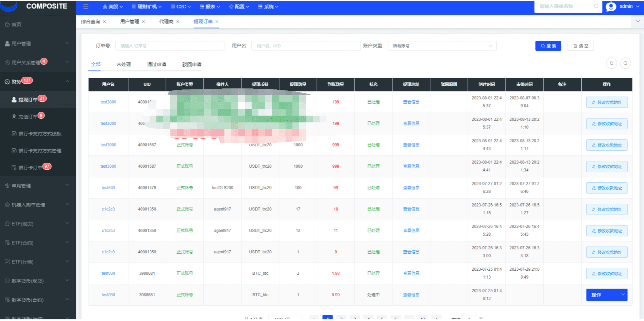The image size is (644, 321).
Task: Click the 清空 button
Action: pyautogui.click(x=580, y=46)
